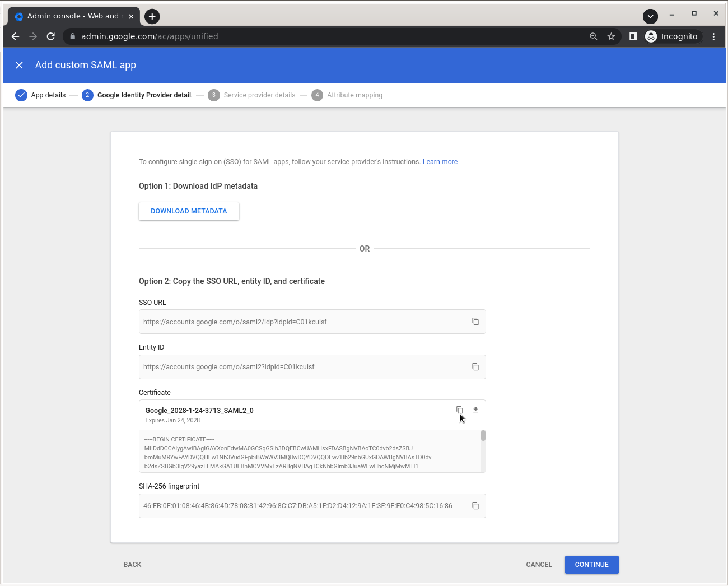Image resolution: width=728 pixels, height=586 pixels.
Task: Click the 'SHA-256 fingerprint' label
Action: click(x=169, y=486)
